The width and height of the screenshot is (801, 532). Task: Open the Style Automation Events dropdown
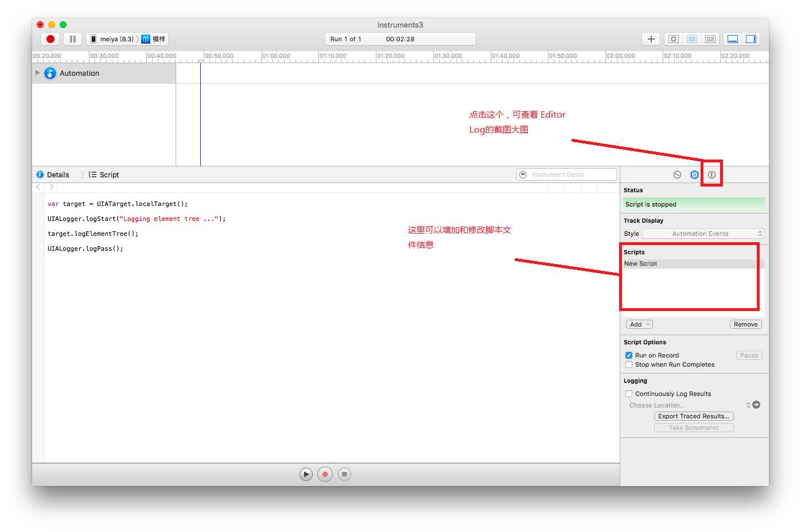pyautogui.click(x=703, y=234)
